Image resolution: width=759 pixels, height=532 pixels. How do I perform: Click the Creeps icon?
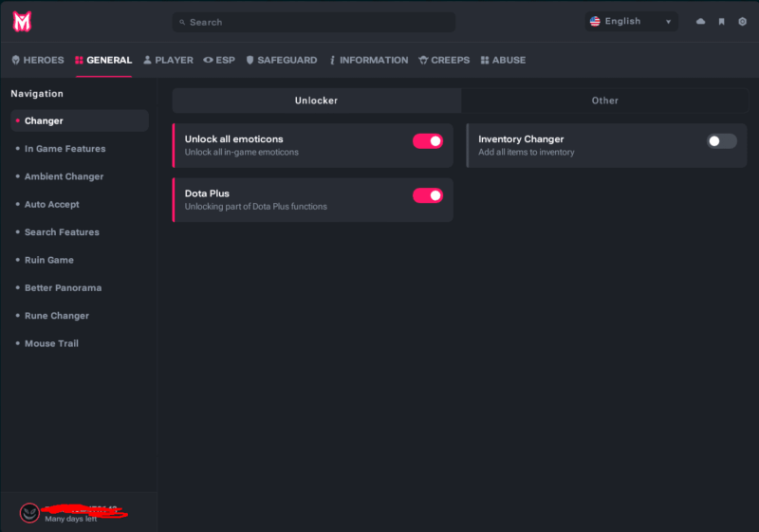(423, 60)
